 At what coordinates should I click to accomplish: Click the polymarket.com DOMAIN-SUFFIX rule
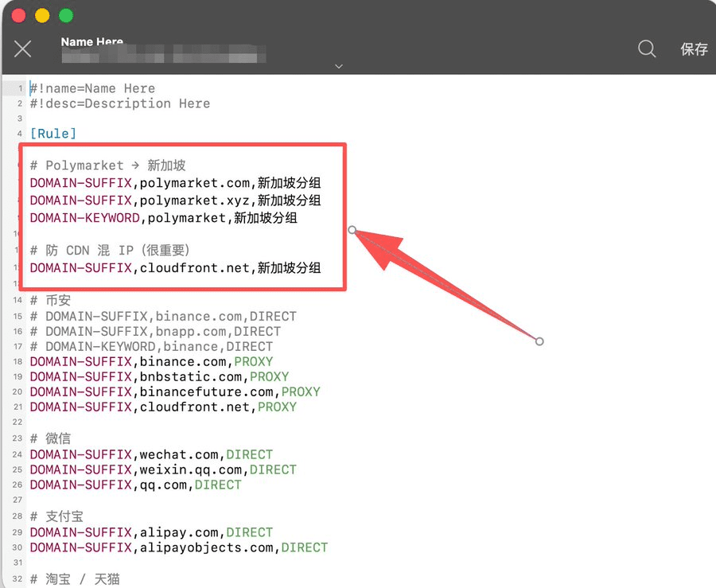coord(175,183)
